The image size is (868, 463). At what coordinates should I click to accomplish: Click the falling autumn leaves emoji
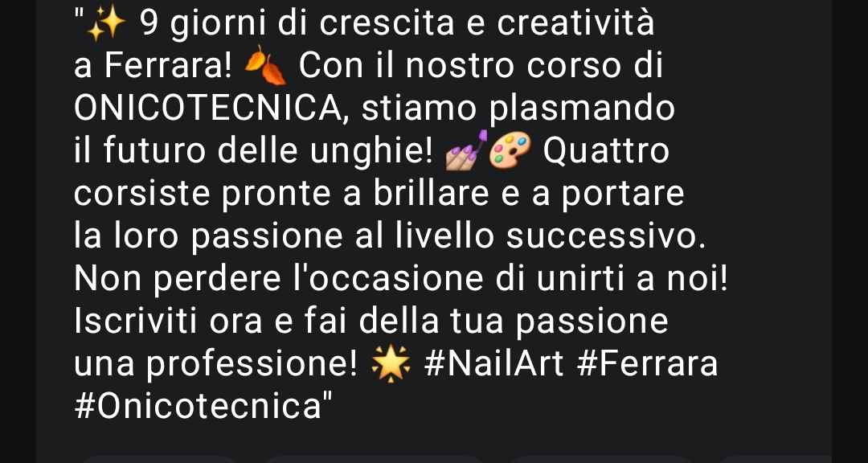(x=265, y=66)
